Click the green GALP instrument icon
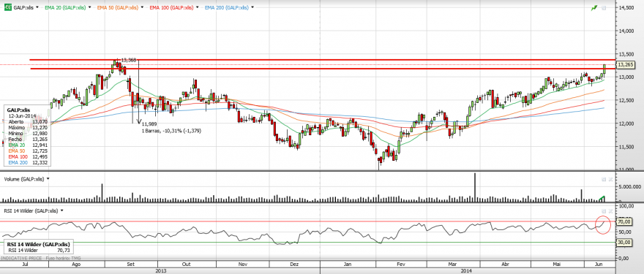The width and height of the screenshot is (644, 274). [x=7, y=7]
